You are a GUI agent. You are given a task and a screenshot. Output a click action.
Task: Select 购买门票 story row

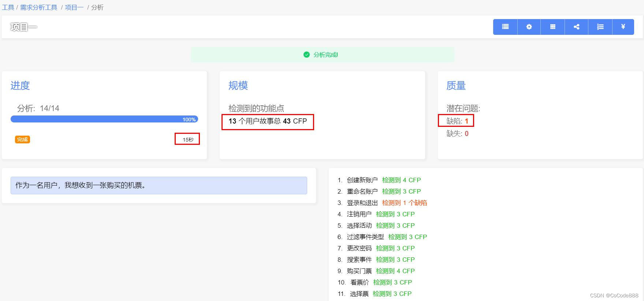(x=376, y=271)
